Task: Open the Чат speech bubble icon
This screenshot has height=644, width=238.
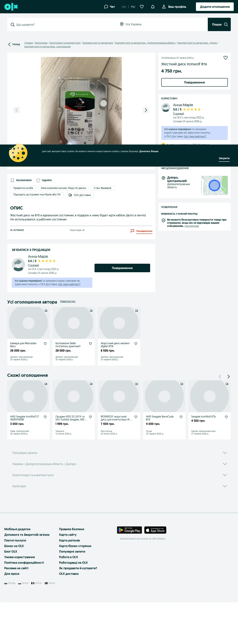Action: pyautogui.click(x=106, y=7)
